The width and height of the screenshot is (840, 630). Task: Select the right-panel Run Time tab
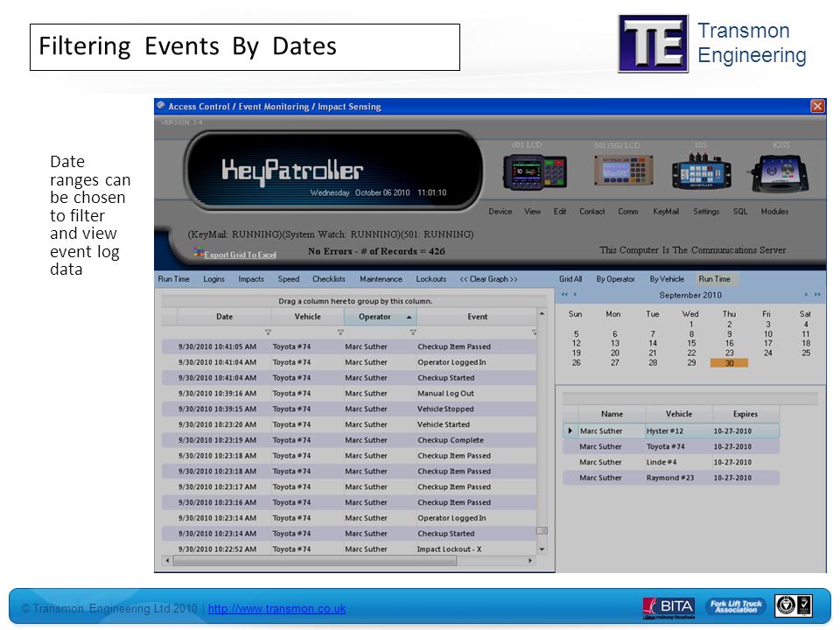[x=715, y=279]
